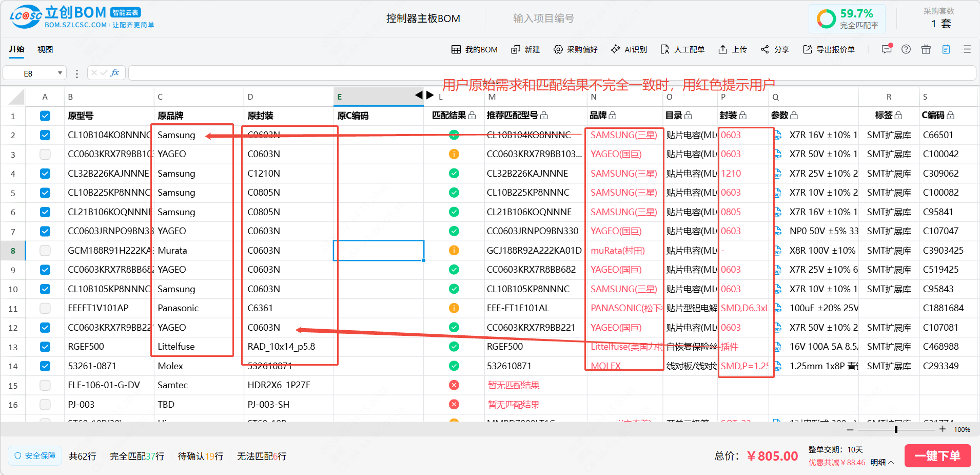Click 导出报价单 export button
Viewport: 980px width, 475px height.
coord(829,49)
